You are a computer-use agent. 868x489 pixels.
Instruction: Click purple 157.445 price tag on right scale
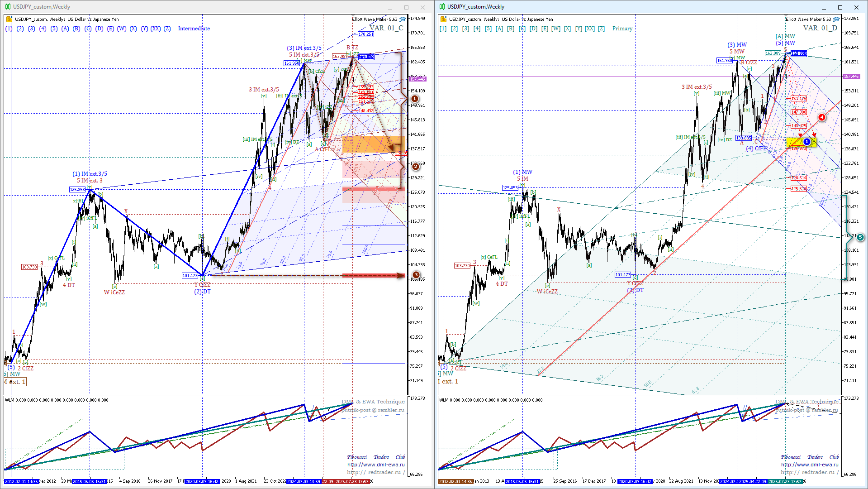click(851, 77)
